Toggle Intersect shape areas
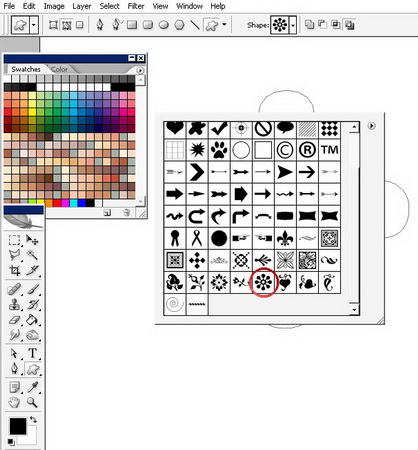The height and width of the screenshot is (450, 418). [x=336, y=25]
